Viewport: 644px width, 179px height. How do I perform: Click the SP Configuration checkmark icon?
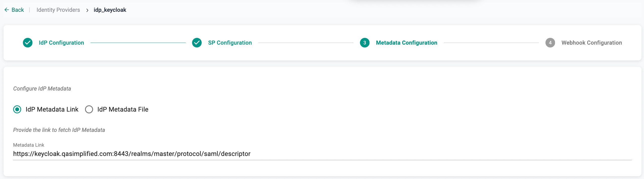pyautogui.click(x=197, y=43)
